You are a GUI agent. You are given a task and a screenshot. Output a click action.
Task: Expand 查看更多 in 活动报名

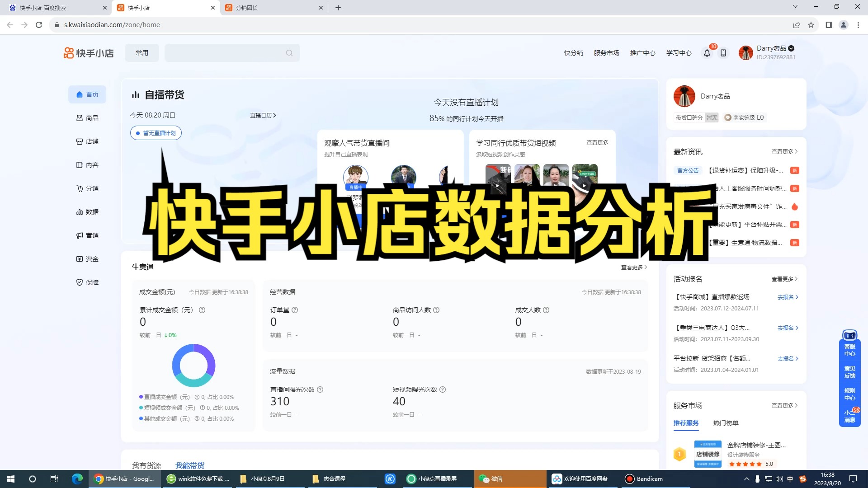pyautogui.click(x=784, y=279)
